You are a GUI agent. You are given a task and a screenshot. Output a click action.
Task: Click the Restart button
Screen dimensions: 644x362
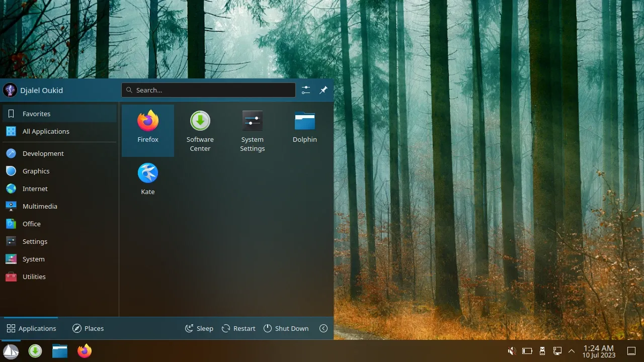click(x=239, y=328)
